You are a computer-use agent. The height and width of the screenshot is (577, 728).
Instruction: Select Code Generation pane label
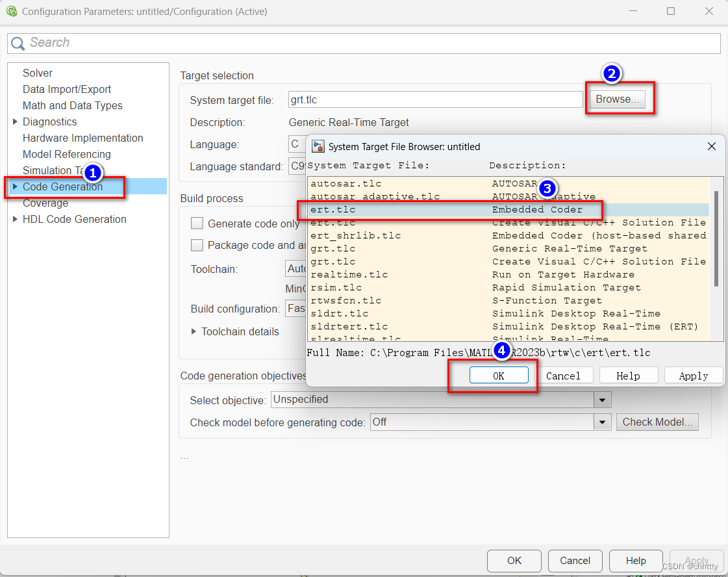click(63, 186)
